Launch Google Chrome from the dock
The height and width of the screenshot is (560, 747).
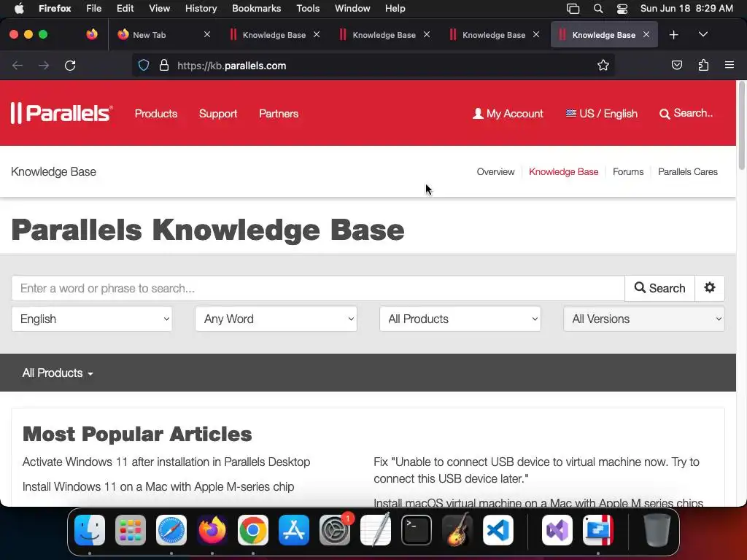pyautogui.click(x=253, y=530)
